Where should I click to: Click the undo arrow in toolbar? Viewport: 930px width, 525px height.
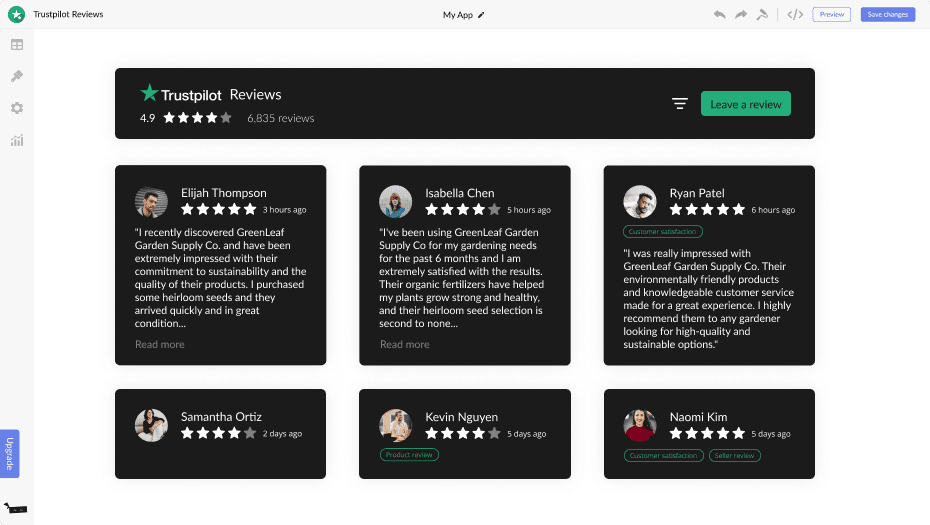tap(719, 14)
